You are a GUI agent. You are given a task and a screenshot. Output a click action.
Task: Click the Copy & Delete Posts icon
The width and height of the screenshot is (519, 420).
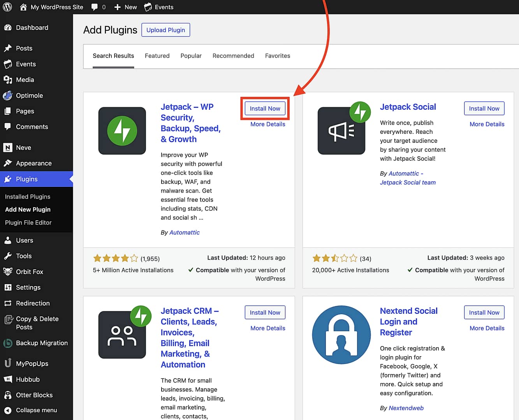[x=8, y=320]
